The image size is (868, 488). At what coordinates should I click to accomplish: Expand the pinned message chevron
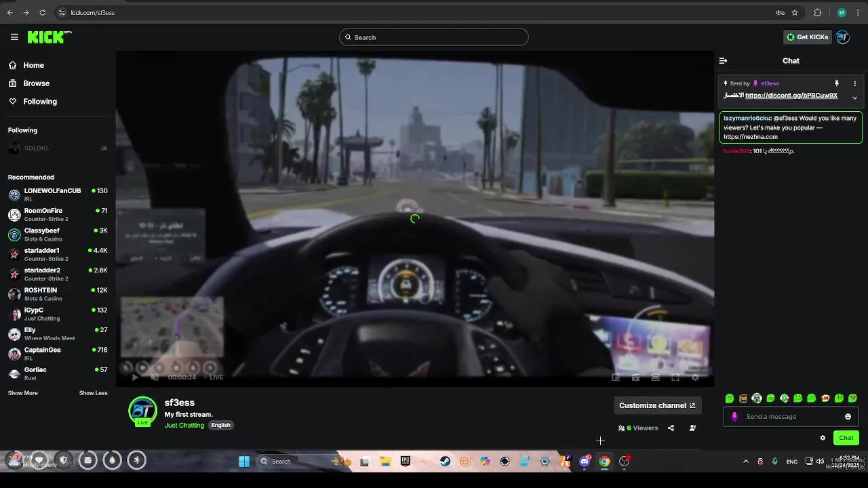click(854, 98)
